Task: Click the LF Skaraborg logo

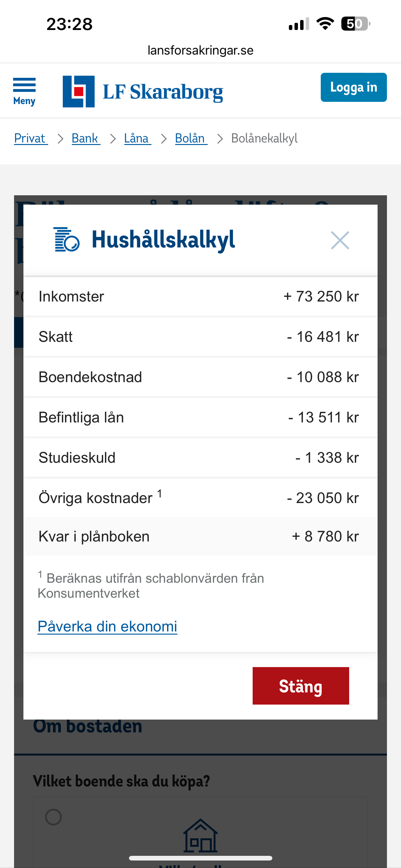Action: [143, 91]
